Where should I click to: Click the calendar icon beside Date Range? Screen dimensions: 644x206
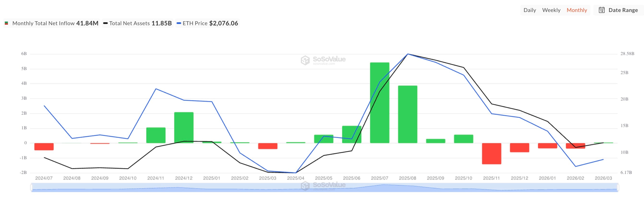tap(602, 10)
